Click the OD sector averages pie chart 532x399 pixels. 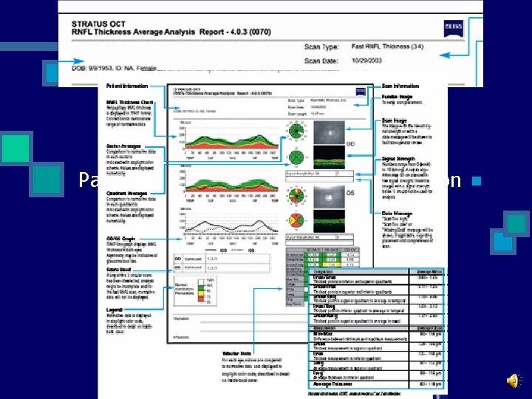click(x=296, y=131)
